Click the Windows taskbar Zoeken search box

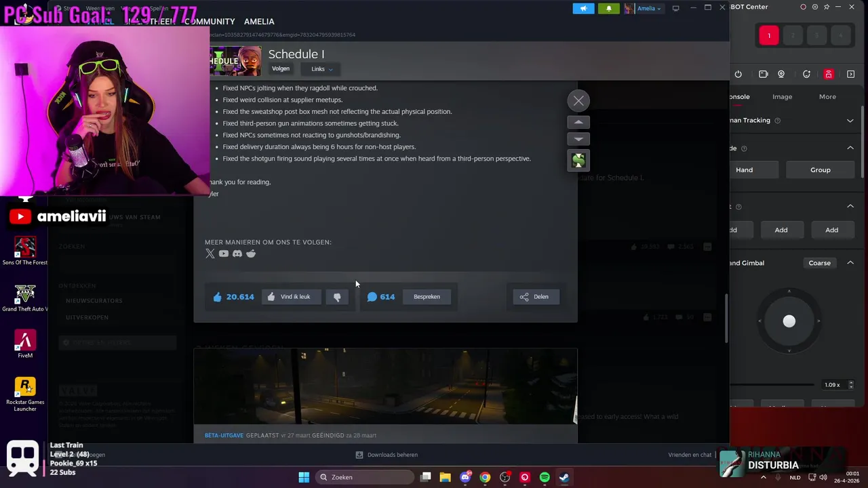(364, 477)
